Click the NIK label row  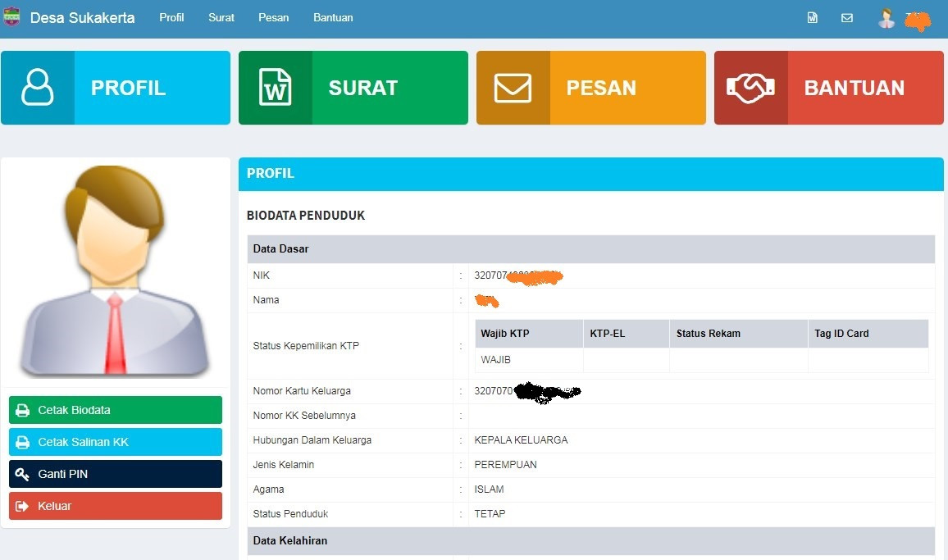tap(261, 275)
